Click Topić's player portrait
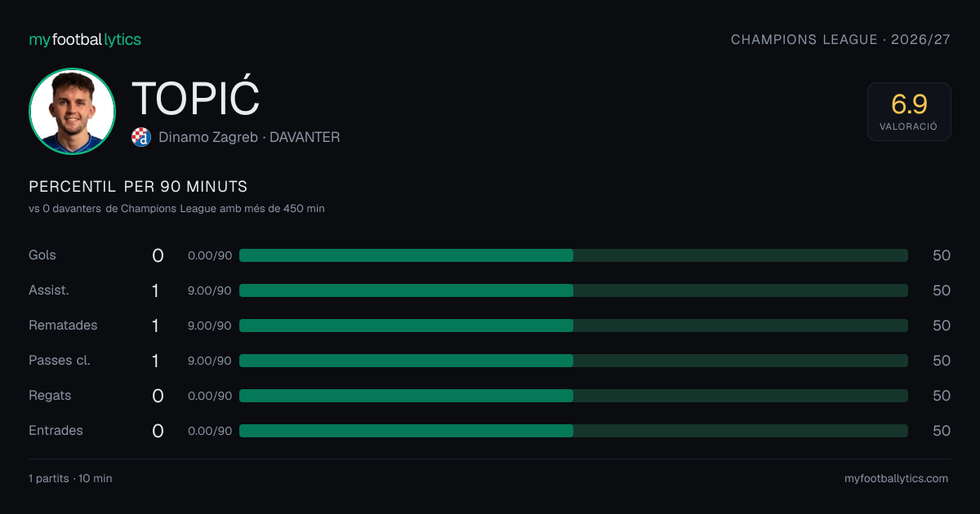980x514 pixels. click(72, 112)
